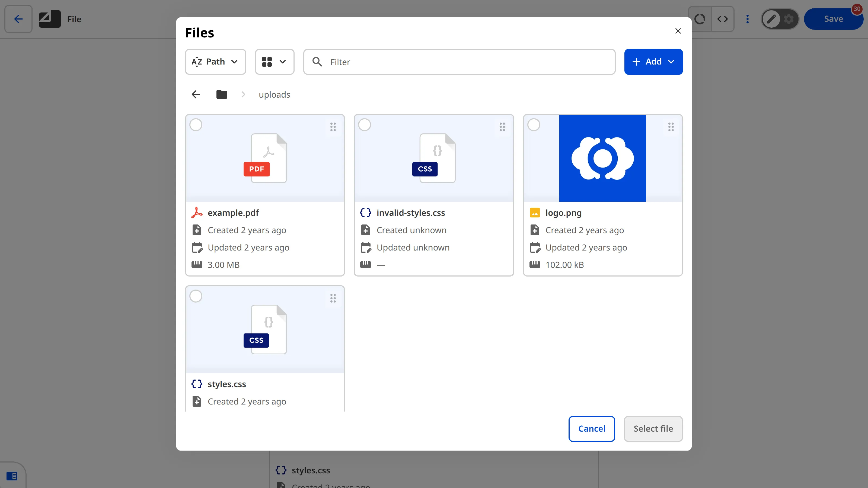Open the invalid-styles.css options menu
This screenshot has width=868, height=488.
point(502,127)
